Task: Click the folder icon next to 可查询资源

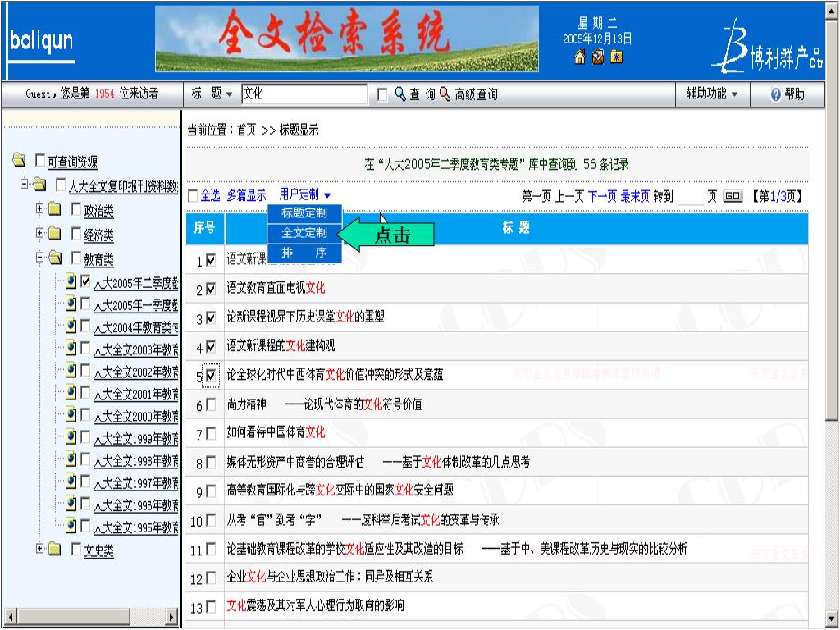Action: click(20, 160)
